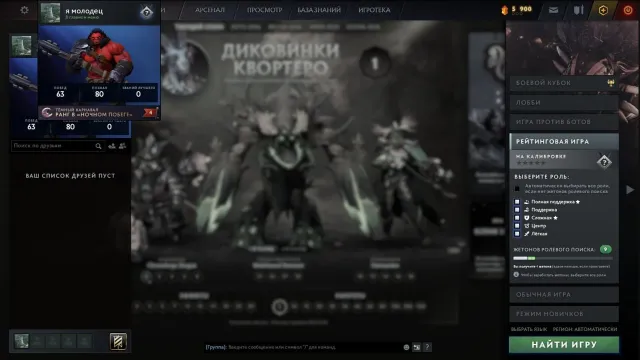Expand the Обычная игра section
The height and width of the screenshot is (360, 640).
(564, 294)
